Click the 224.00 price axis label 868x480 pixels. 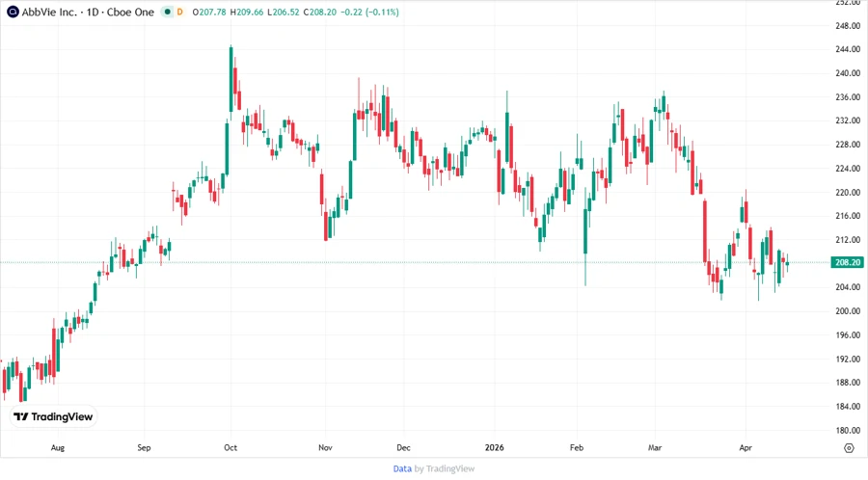coord(848,168)
